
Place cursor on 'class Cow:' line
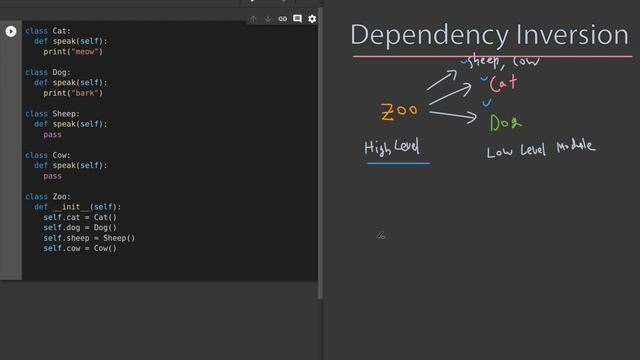(x=48, y=156)
